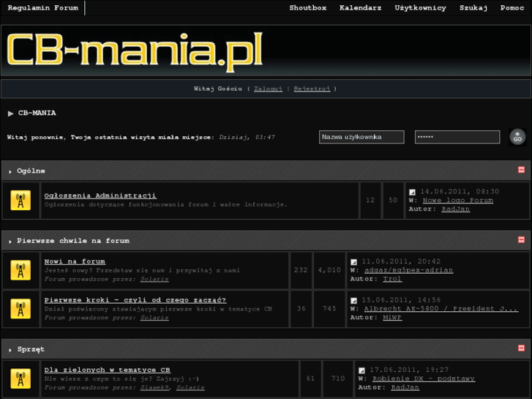Open the Albrecht AE-5800 / President topic
Screen dimensions: 532x399
441,309
